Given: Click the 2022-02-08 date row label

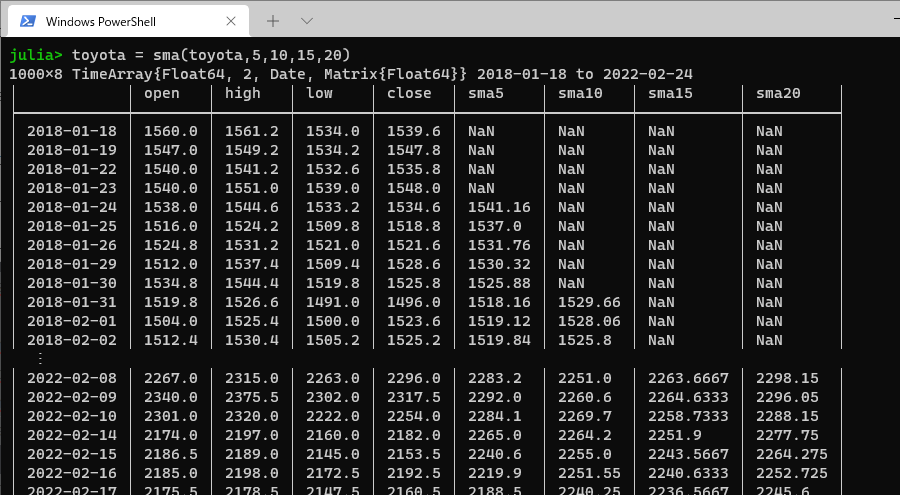Looking at the screenshot, I should tap(72, 378).
